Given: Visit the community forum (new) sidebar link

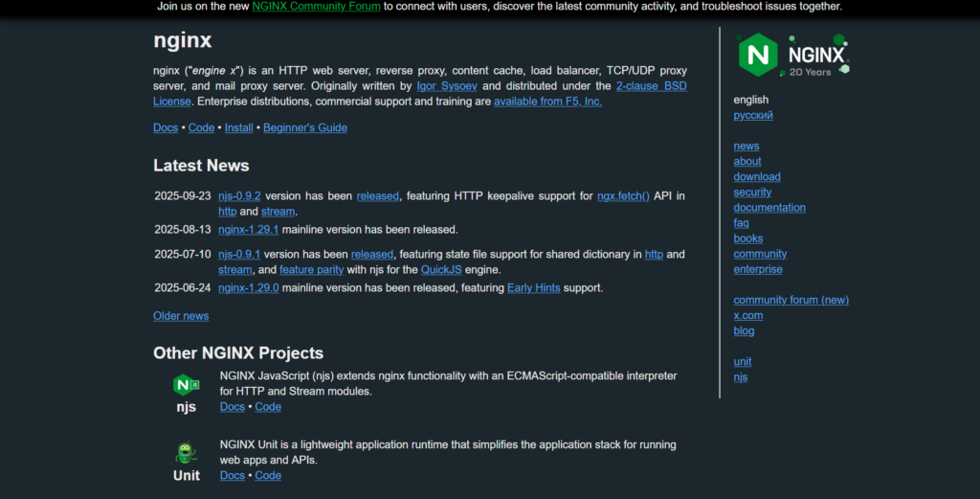Looking at the screenshot, I should (x=791, y=300).
